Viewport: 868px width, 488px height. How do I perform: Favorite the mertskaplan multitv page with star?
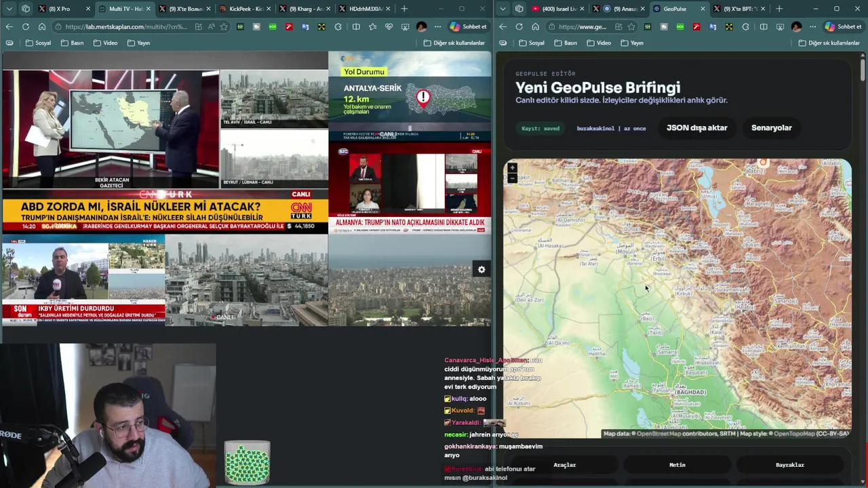point(224,26)
